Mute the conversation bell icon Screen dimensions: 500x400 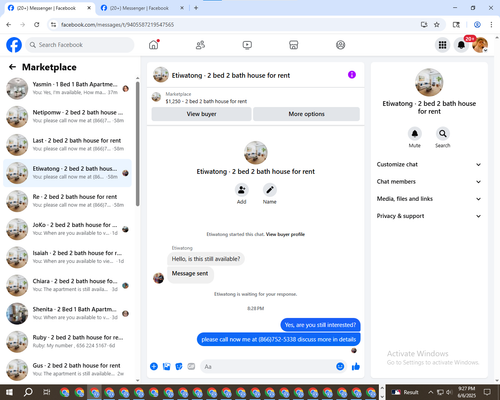415,134
